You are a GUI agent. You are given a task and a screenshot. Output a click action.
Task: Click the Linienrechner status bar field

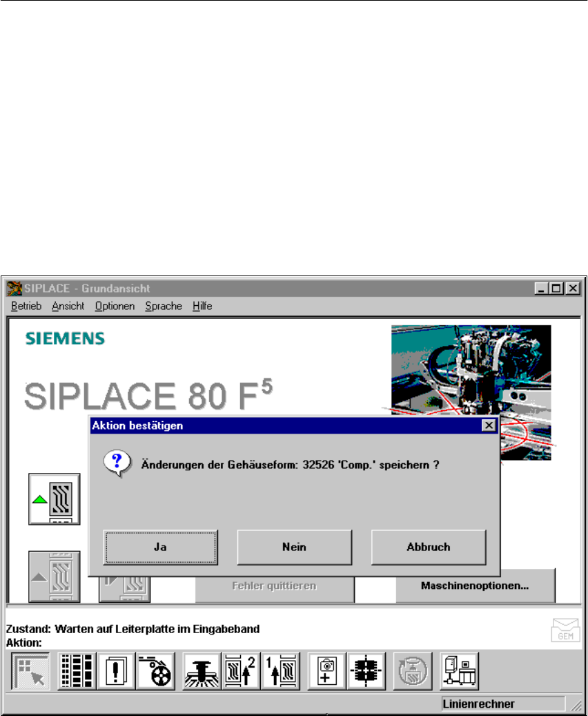502,704
